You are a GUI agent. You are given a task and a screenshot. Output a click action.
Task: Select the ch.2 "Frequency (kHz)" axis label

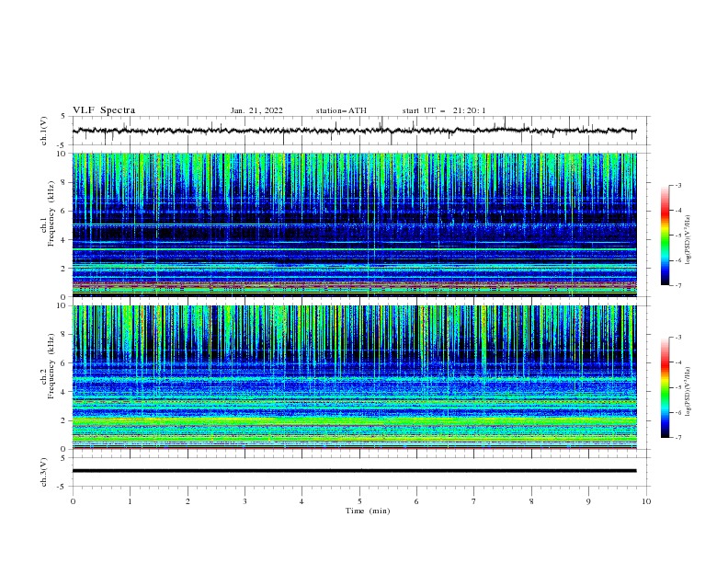pos(51,366)
